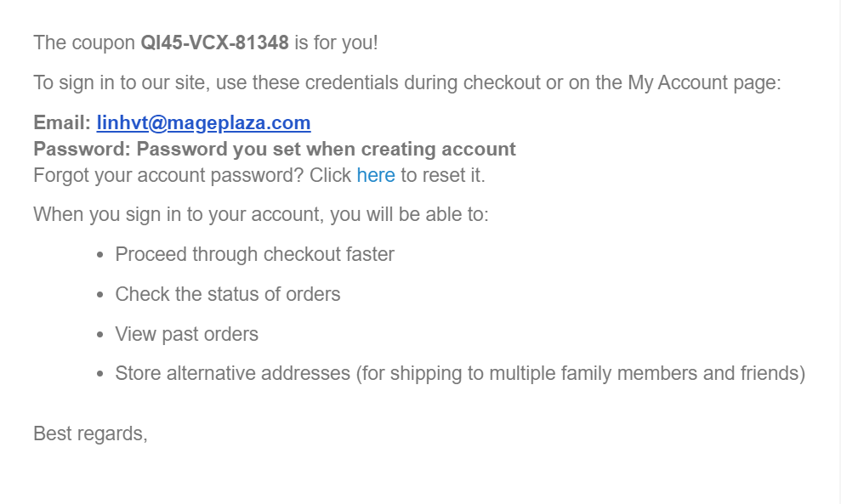Click the 'Proceed through checkout faster' item

tap(255, 254)
